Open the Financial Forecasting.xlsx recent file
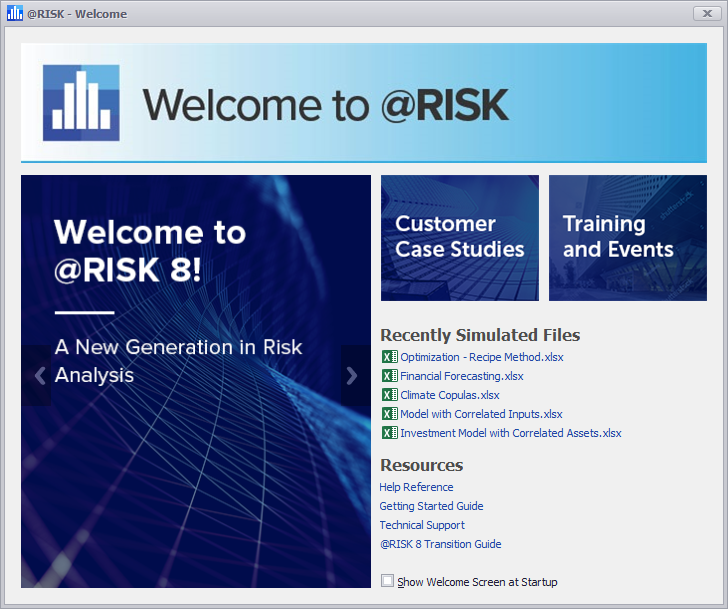The height and width of the screenshot is (609, 728). 461,376
